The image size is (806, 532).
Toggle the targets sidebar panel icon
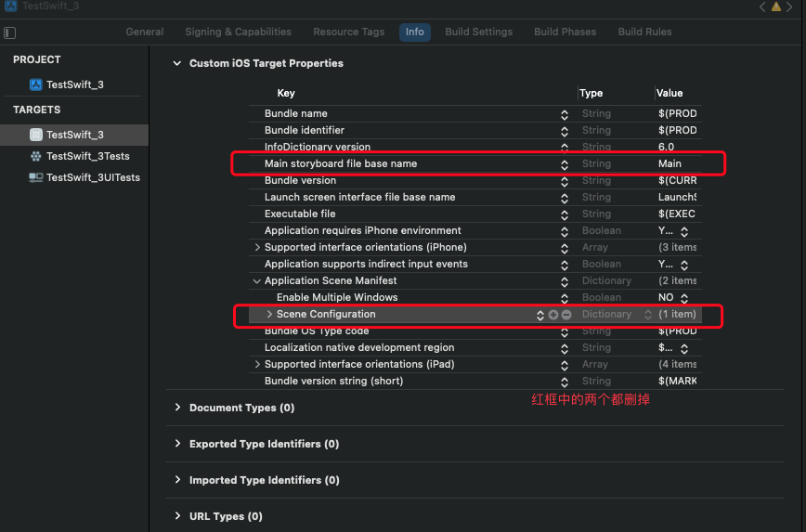pyautogui.click(x=10, y=32)
